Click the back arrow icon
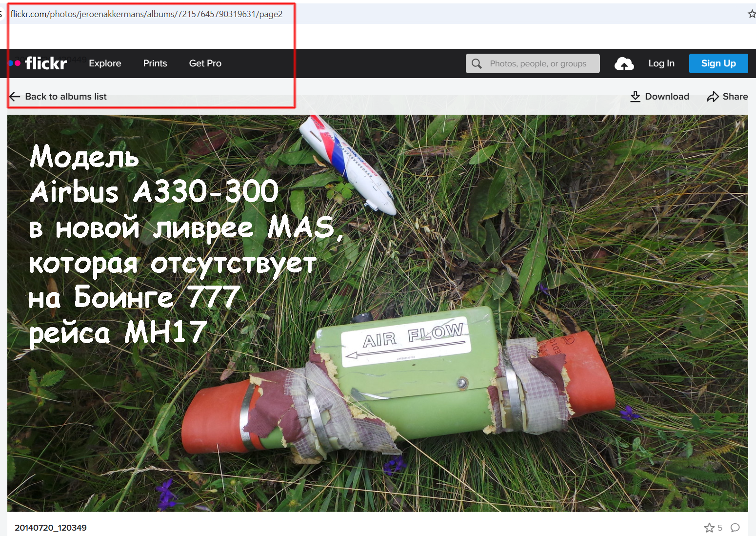The width and height of the screenshot is (756, 536). click(15, 97)
